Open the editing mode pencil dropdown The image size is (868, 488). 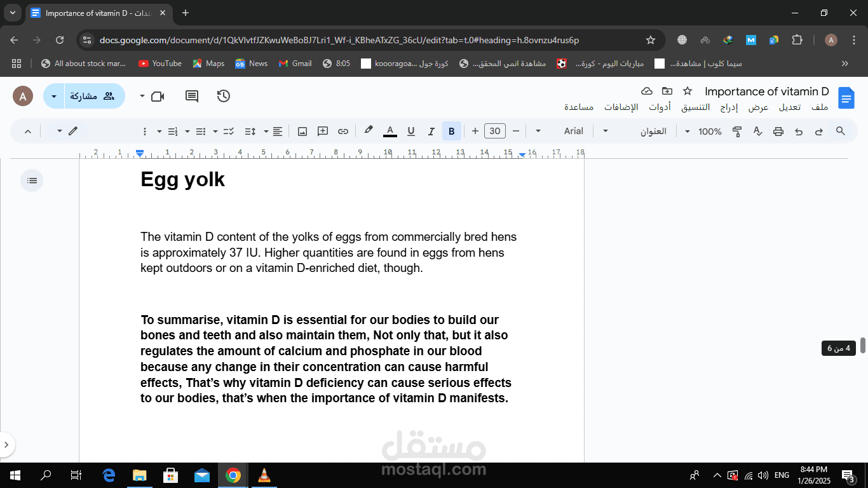tap(67, 132)
